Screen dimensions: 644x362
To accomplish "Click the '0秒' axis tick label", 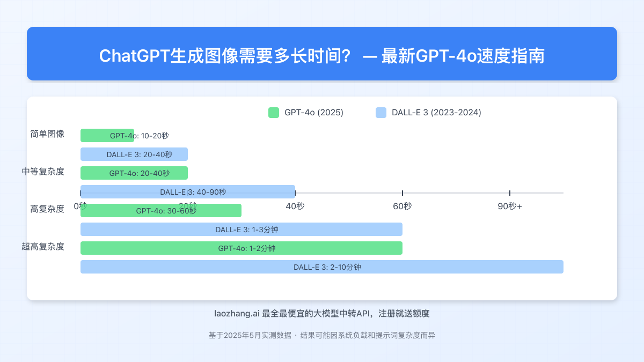I will [x=80, y=206].
